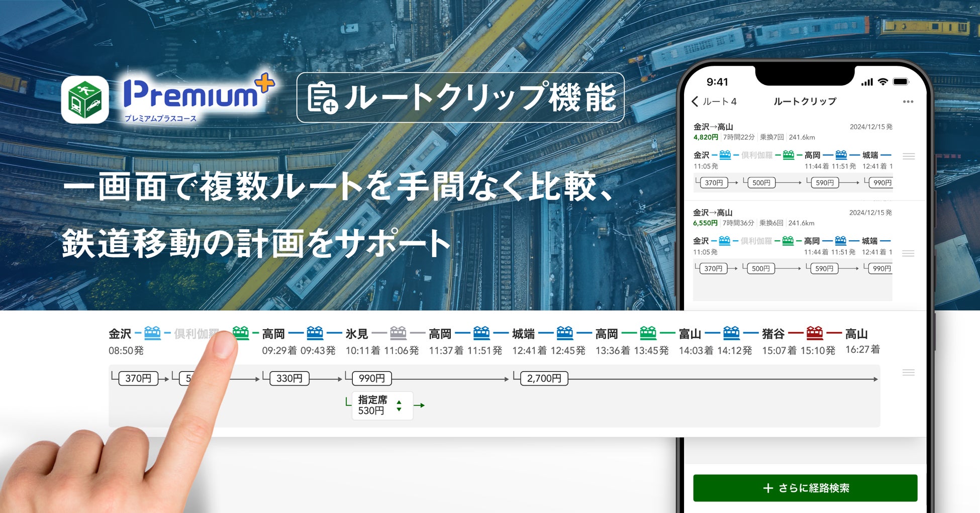Tap the さらに経路検索 button
980x513 pixels.
[x=805, y=488]
